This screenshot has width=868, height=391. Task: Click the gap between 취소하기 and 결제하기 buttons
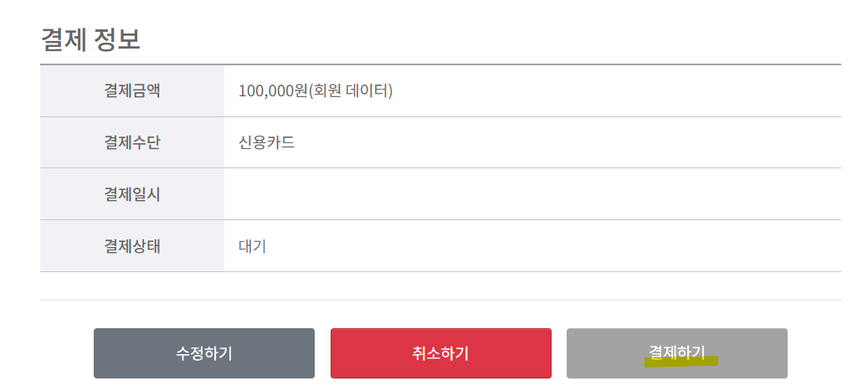559,353
